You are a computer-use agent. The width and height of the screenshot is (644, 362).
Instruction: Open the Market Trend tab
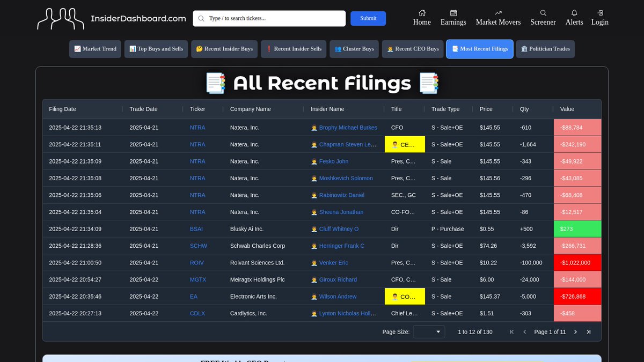click(96, 49)
